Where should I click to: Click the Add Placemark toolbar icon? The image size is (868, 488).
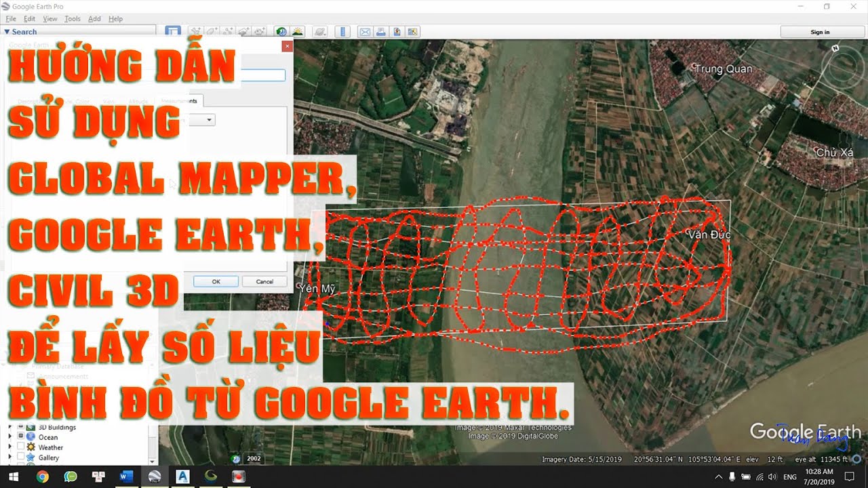195,32
